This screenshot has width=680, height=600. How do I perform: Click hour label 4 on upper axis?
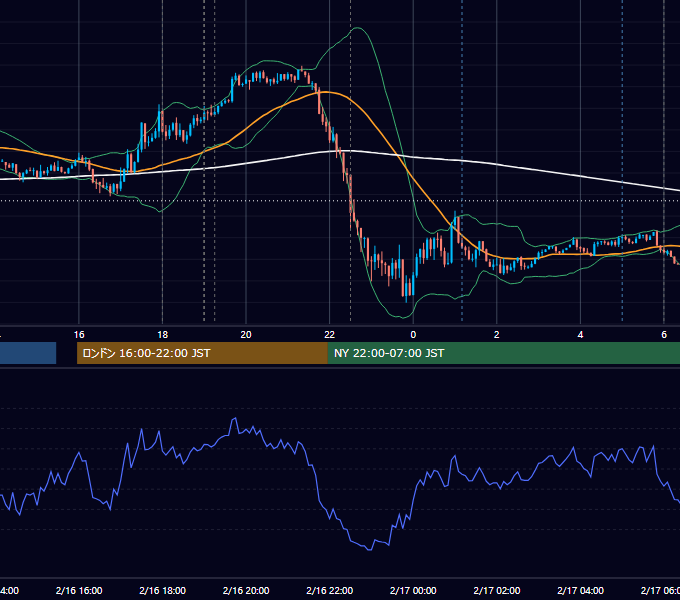pos(580,335)
